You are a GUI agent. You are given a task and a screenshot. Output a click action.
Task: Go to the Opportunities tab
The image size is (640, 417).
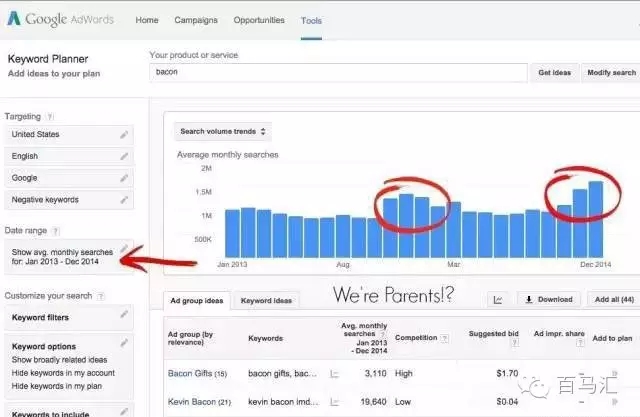tap(258, 20)
